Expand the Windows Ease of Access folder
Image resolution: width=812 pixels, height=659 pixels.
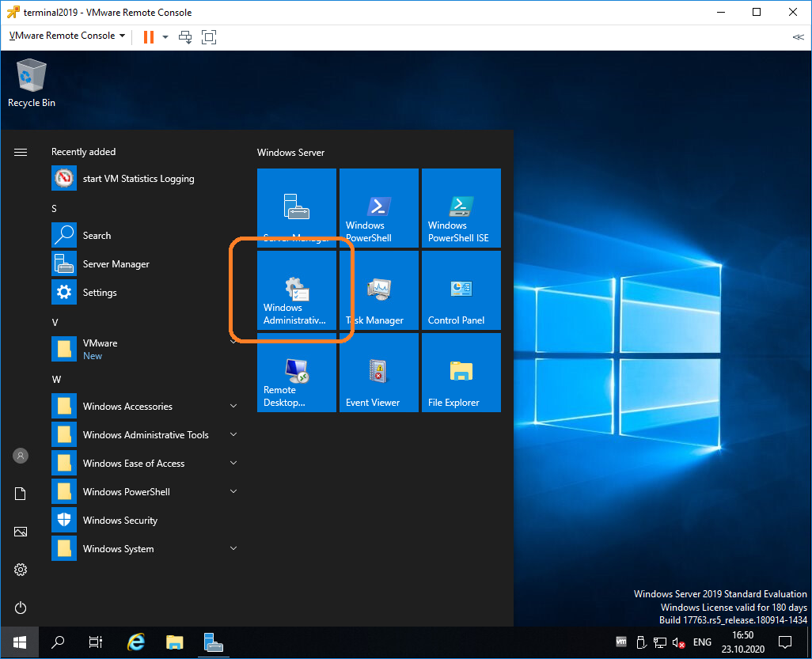(x=145, y=464)
